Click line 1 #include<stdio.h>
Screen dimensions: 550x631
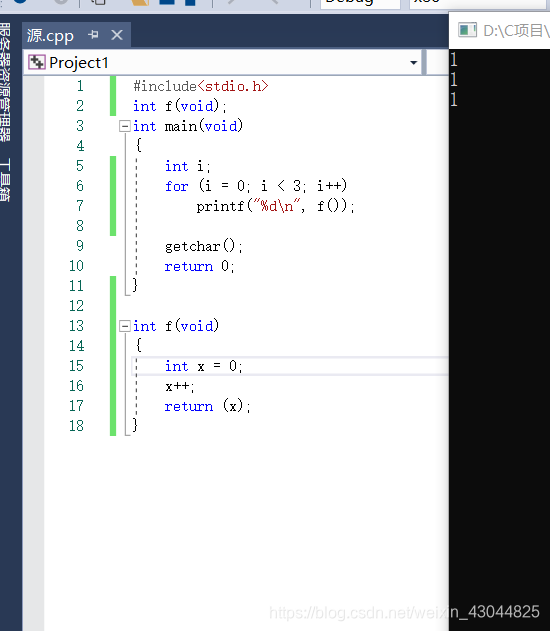pos(201,86)
